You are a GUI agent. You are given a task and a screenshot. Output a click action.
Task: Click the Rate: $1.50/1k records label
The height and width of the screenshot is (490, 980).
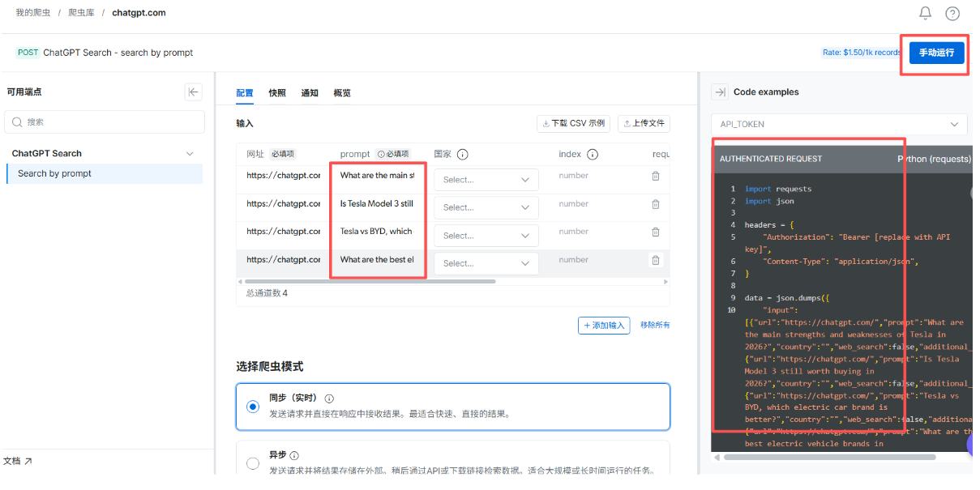(x=862, y=53)
